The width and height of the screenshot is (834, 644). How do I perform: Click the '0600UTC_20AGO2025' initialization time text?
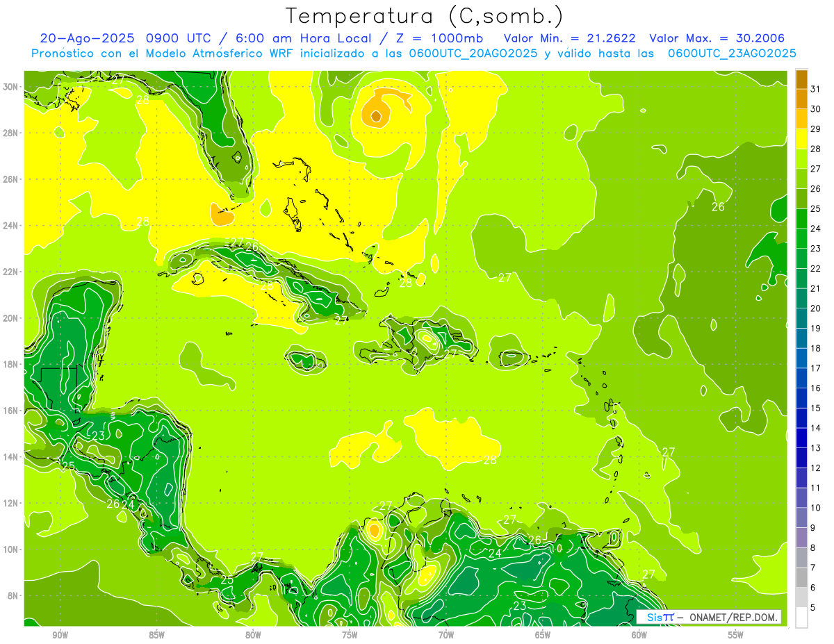(473, 53)
